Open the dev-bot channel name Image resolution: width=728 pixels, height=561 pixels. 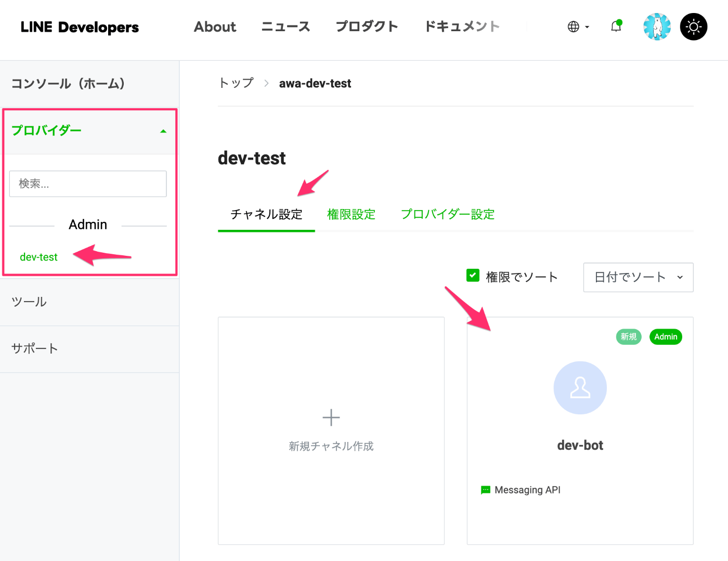coord(580,446)
